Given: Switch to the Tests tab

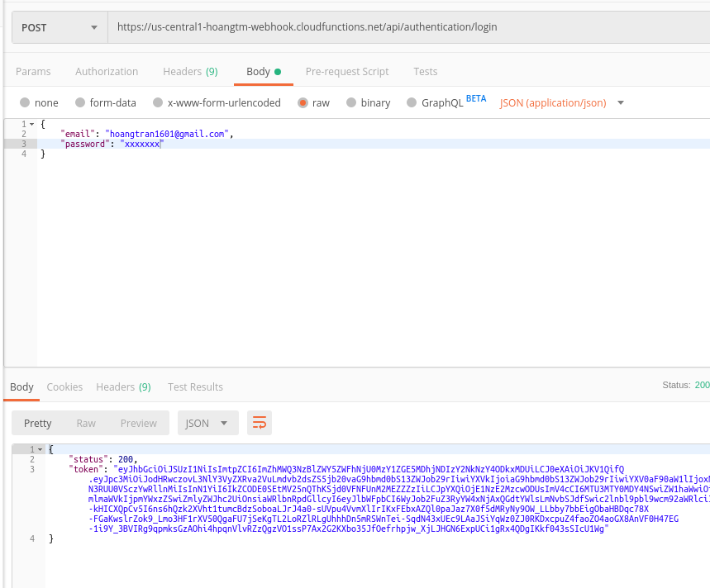Looking at the screenshot, I should [426, 72].
